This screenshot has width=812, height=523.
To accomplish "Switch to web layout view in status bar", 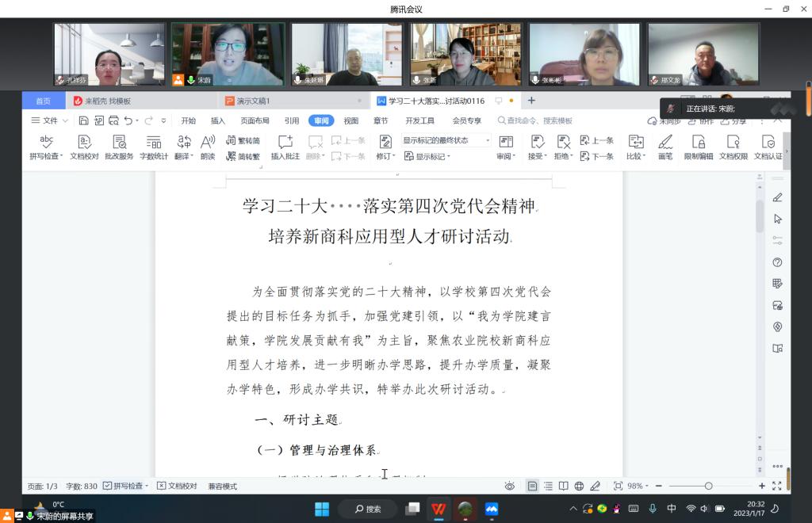I will pos(579,486).
